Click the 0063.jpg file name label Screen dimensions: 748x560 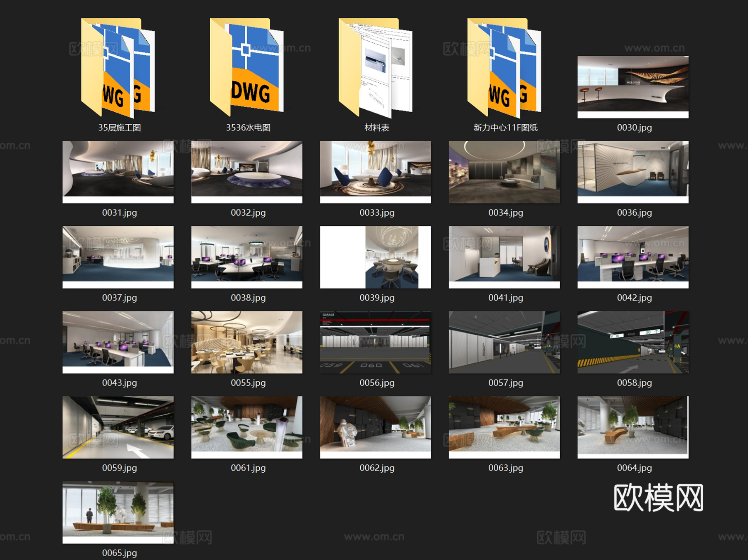pyautogui.click(x=506, y=468)
